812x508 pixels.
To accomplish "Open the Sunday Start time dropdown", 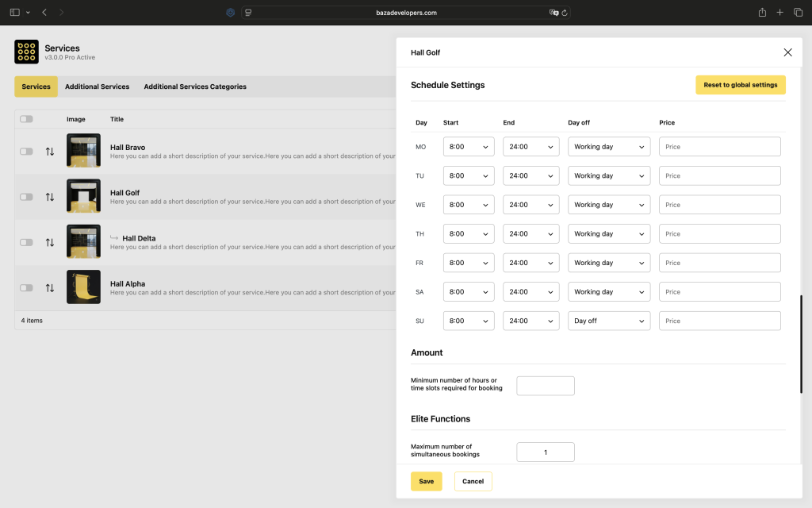I will [x=469, y=321].
